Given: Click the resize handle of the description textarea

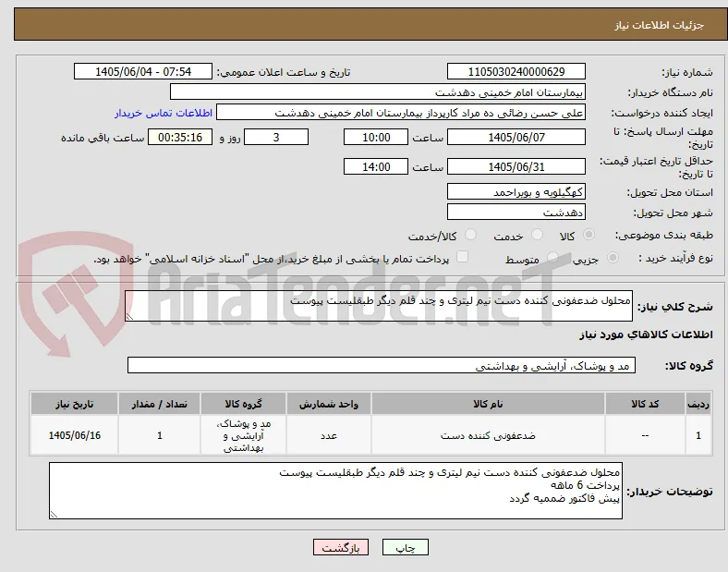Looking at the screenshot, I should click(129, 317).
